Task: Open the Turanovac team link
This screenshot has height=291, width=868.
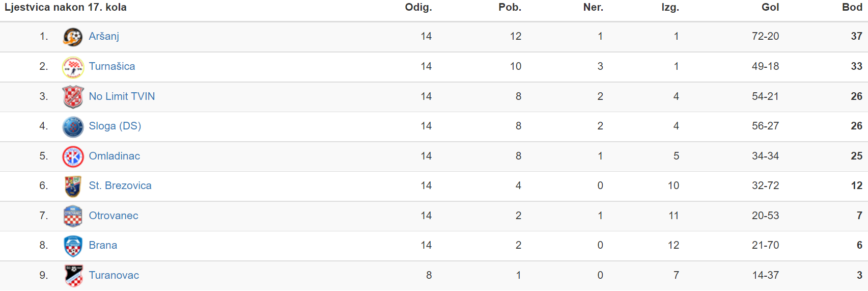Action: point(114,275)
